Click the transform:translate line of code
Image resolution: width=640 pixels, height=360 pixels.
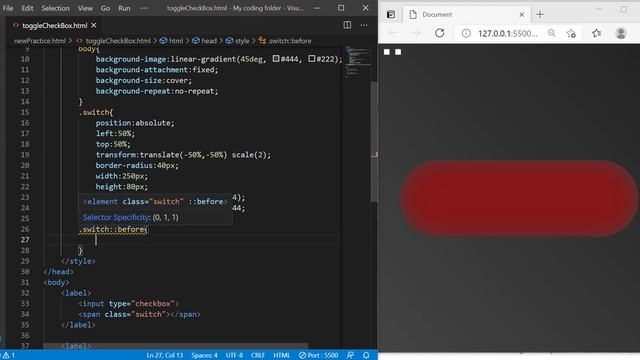click(x=183, y=155)
